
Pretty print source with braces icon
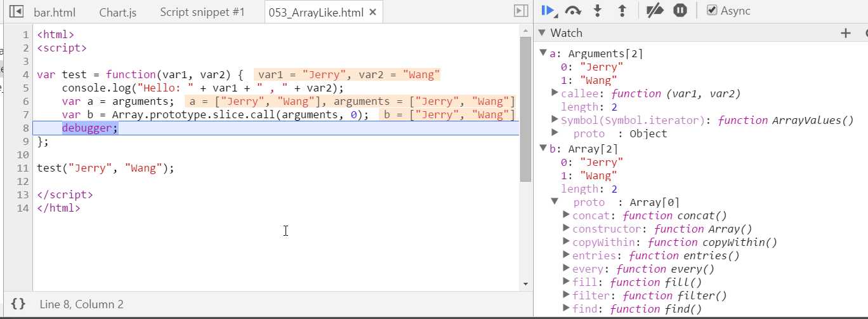tap(18, 304)
